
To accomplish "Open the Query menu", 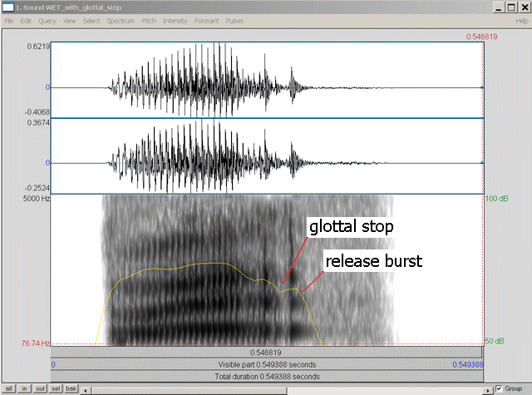I will coord(47,20).
